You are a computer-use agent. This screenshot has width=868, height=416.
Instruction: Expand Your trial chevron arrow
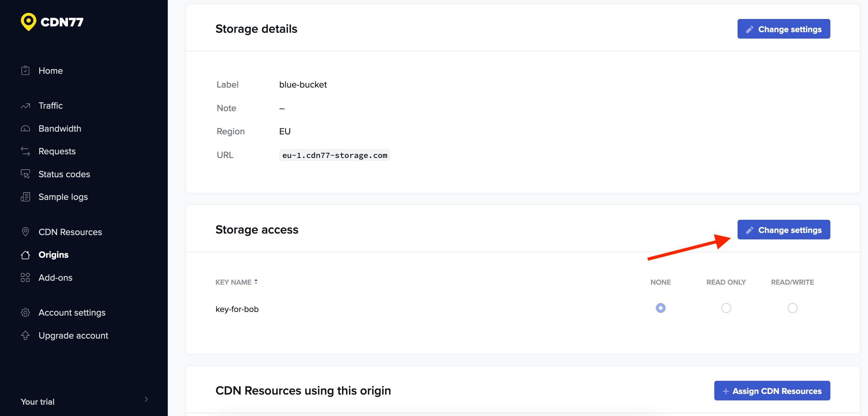[146, 399]
